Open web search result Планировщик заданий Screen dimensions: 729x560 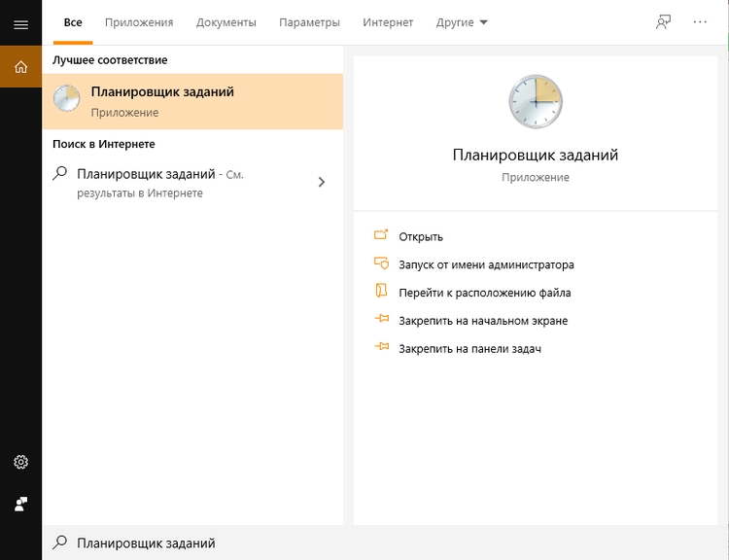[x=192, y=183]
